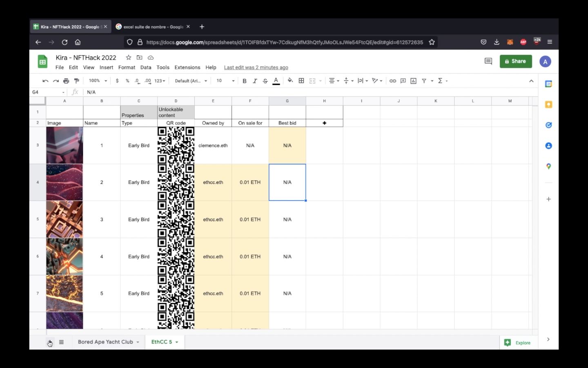Open the Insert menu

click(106, 67)
